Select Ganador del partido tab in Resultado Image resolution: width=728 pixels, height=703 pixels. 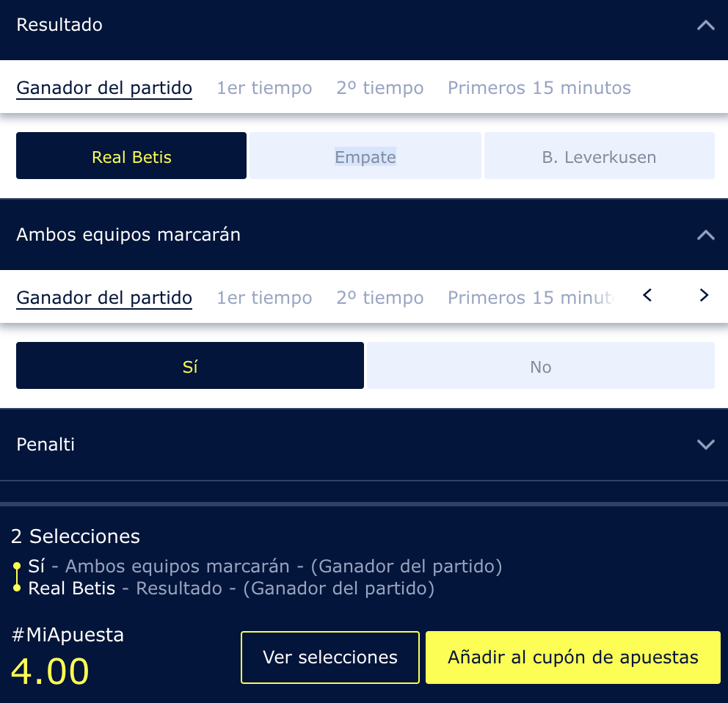[104, 88]
